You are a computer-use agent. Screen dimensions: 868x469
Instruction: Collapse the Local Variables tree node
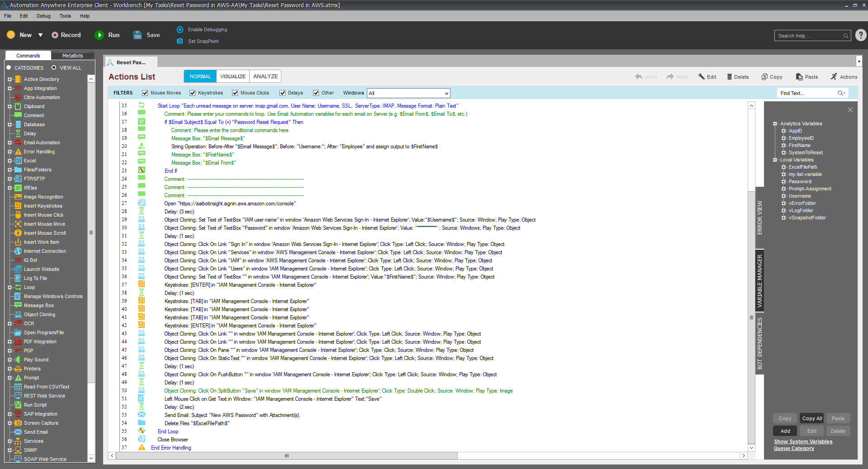775,160
